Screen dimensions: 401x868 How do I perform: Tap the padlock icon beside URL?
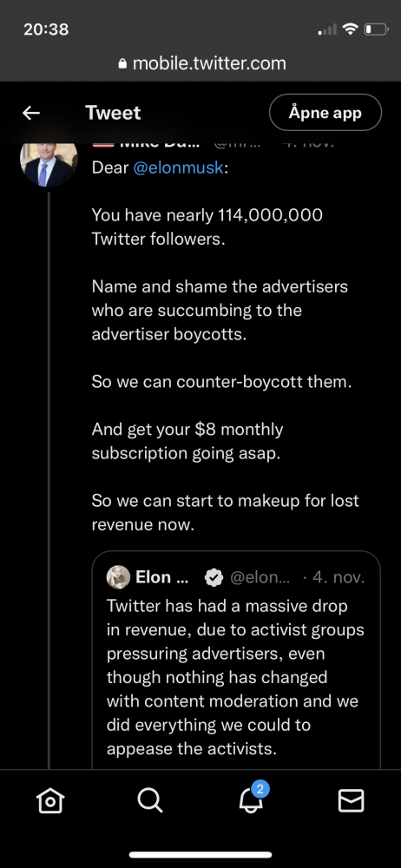click(x=123, y=63)
